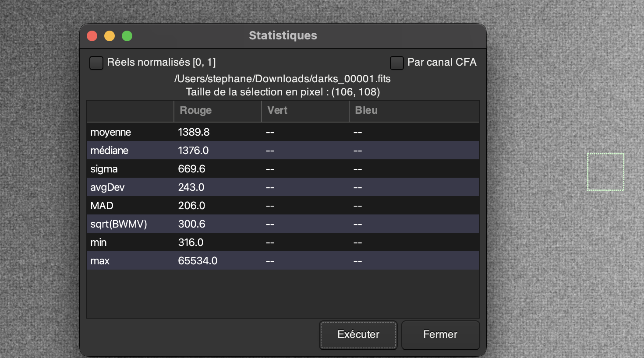Screen dimensions: 644x358
Task: Click the Bleu column header
Action: 366,111
